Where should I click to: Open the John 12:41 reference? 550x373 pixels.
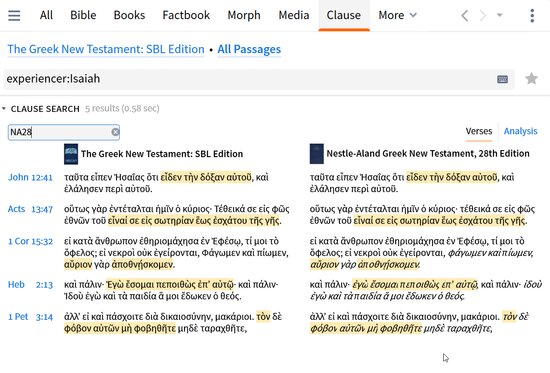[30, 177]
